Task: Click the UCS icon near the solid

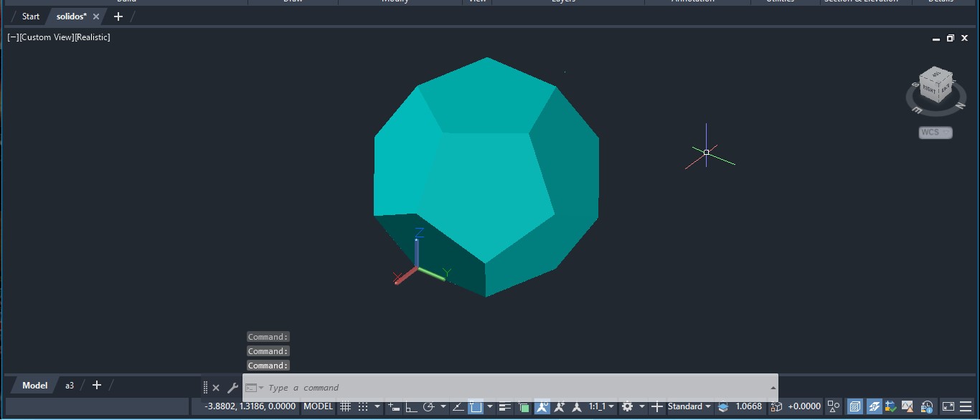Action: point(420,258)
